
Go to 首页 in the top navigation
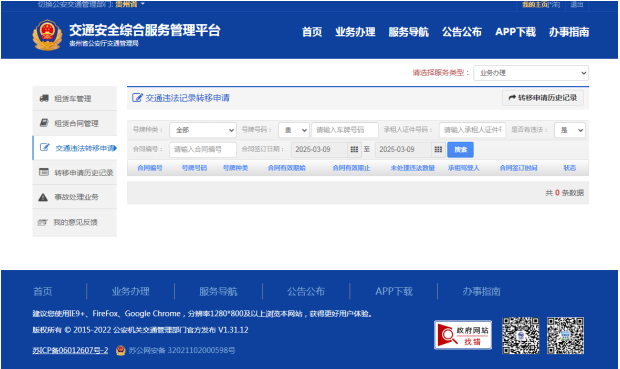312,32
